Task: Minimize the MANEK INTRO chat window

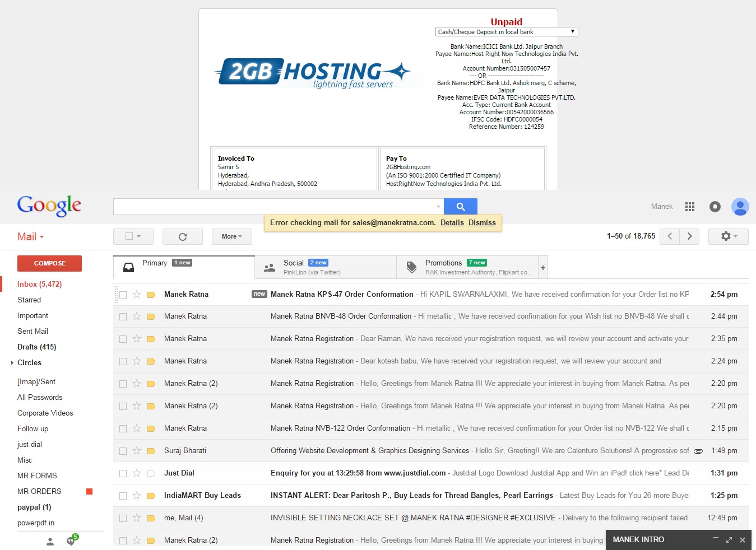Action: 716,539
